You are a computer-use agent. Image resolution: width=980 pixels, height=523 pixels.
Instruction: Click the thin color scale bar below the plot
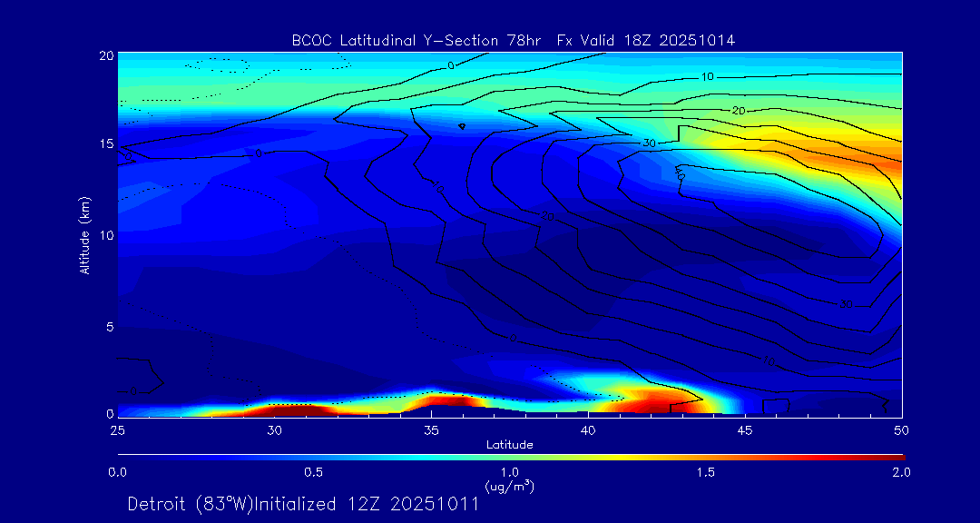coord(511,458)
